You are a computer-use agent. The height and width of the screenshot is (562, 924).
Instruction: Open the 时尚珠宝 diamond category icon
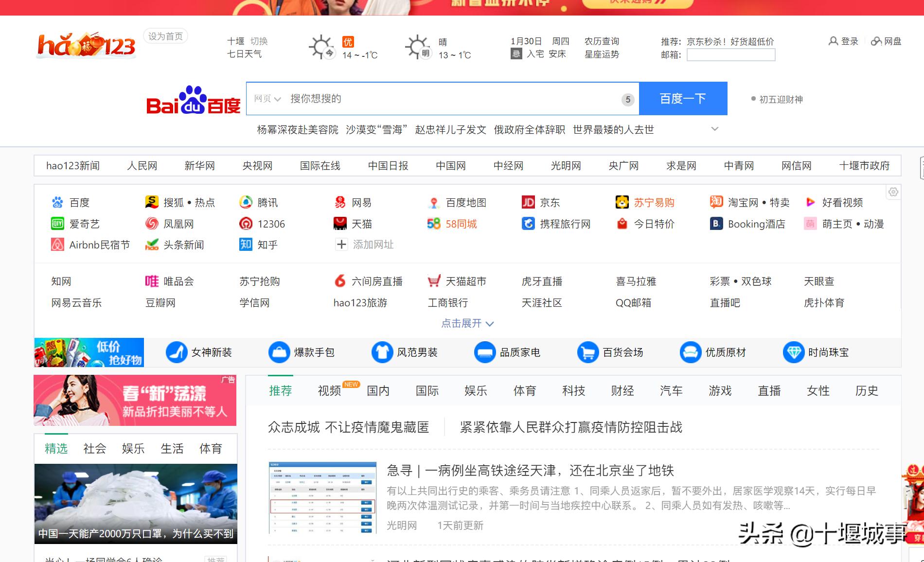tap(794, 352)
